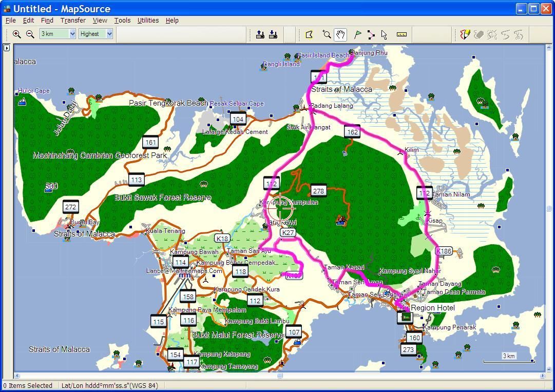Open the File menu

pos(11,20)
